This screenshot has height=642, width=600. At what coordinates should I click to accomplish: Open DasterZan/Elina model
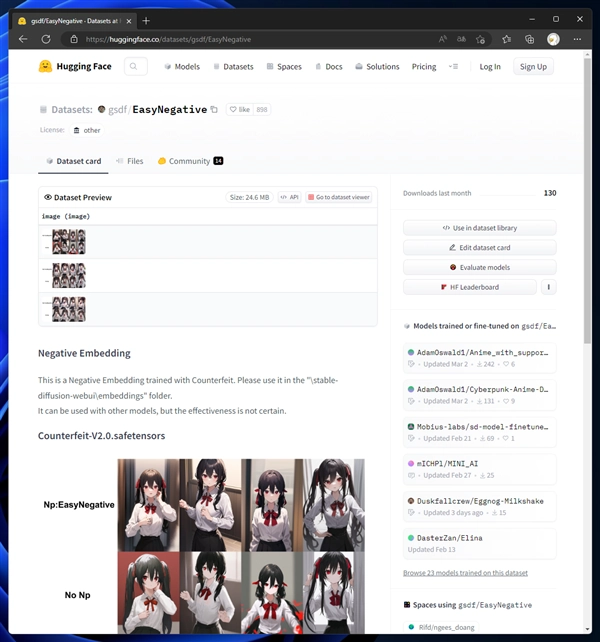click(480, 543)
